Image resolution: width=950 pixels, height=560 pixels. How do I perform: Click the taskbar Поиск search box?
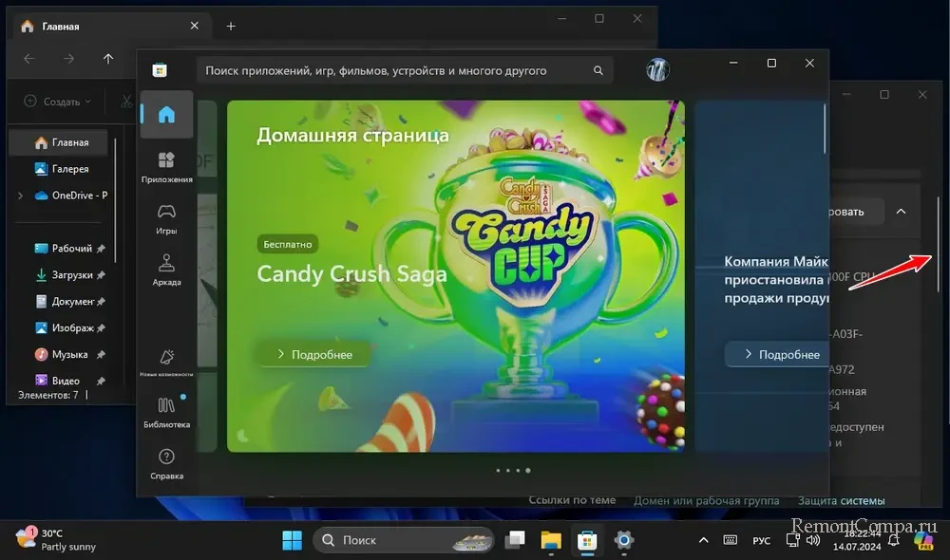(x=404, y=540)
